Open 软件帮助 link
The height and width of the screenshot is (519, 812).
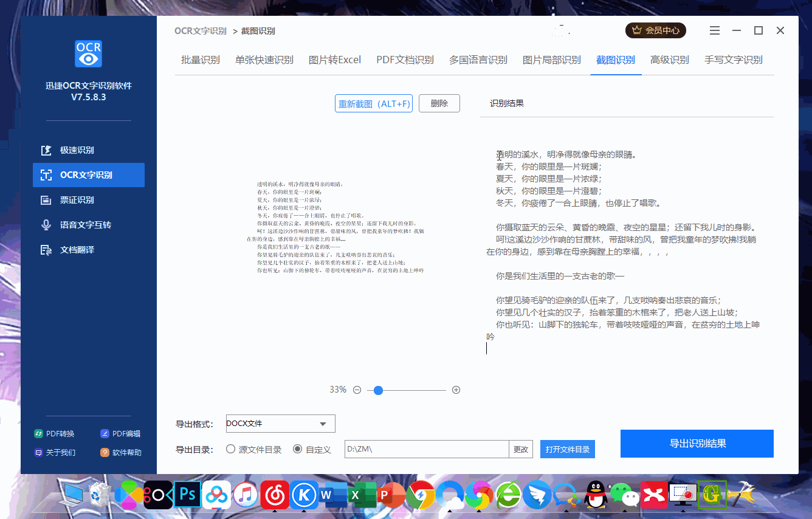tap(120, 452)
